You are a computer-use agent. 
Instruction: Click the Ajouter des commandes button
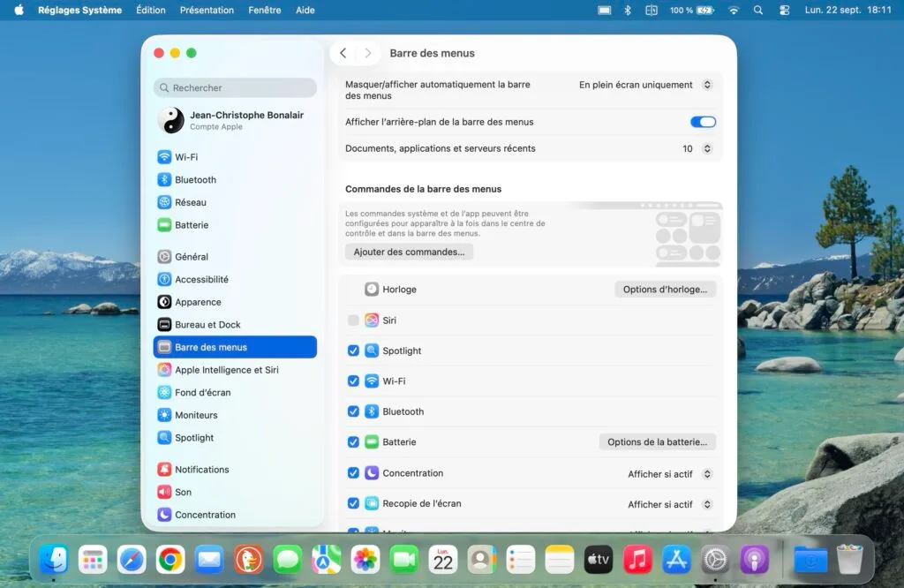409,252
